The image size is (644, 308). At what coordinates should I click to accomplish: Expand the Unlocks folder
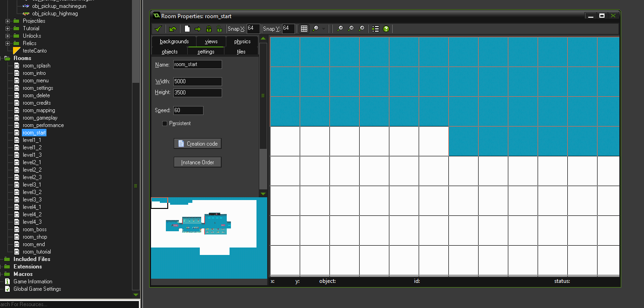7,36
